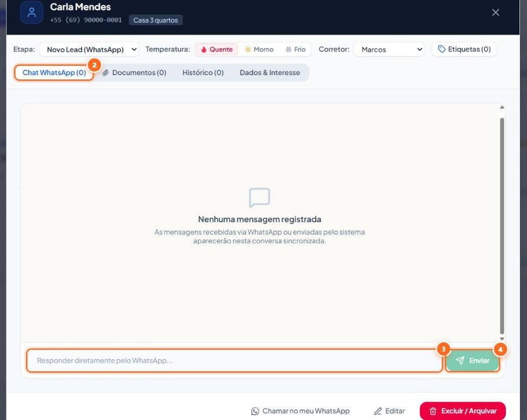527x420 pixels.
Task: Click the chat scrollbar thumb
Action: (502, 225)
